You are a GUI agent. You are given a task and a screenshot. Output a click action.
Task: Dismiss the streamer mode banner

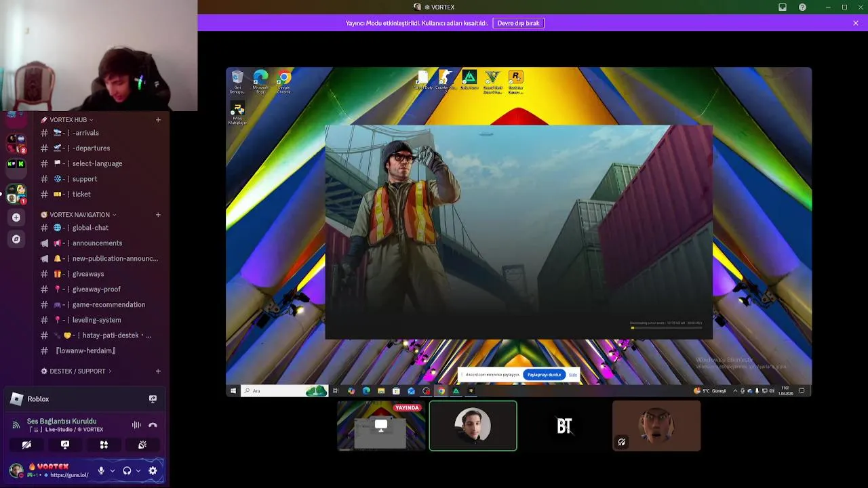[856, 23]
